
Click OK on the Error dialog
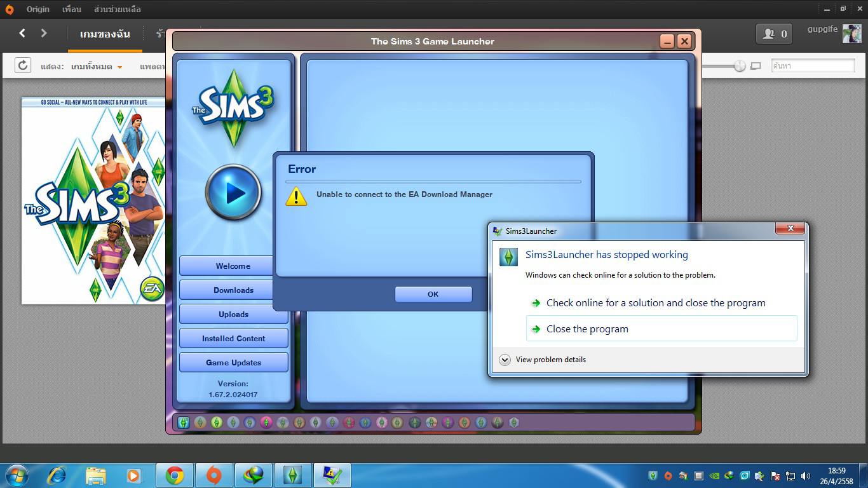(433, 294)
